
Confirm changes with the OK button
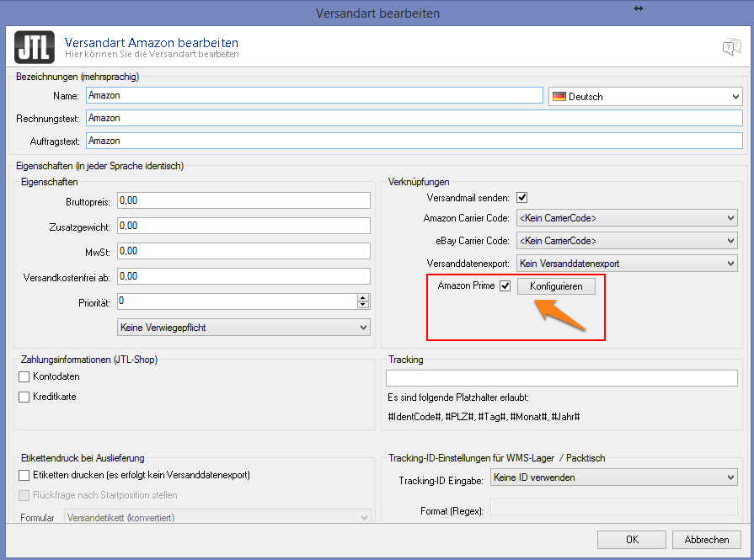pyautogui.click(x=632, y=540)
